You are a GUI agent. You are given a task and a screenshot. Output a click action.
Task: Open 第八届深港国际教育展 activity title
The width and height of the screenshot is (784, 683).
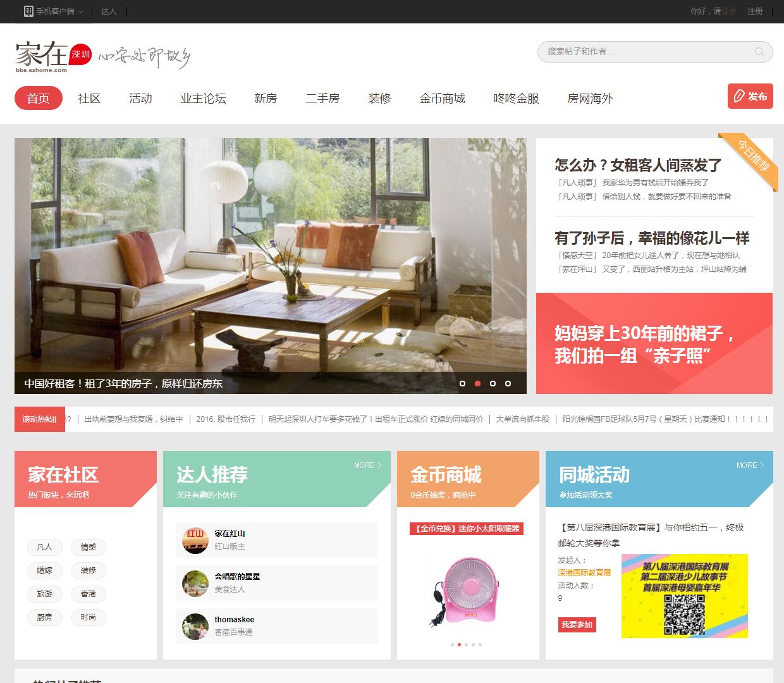tap(651, 535)
